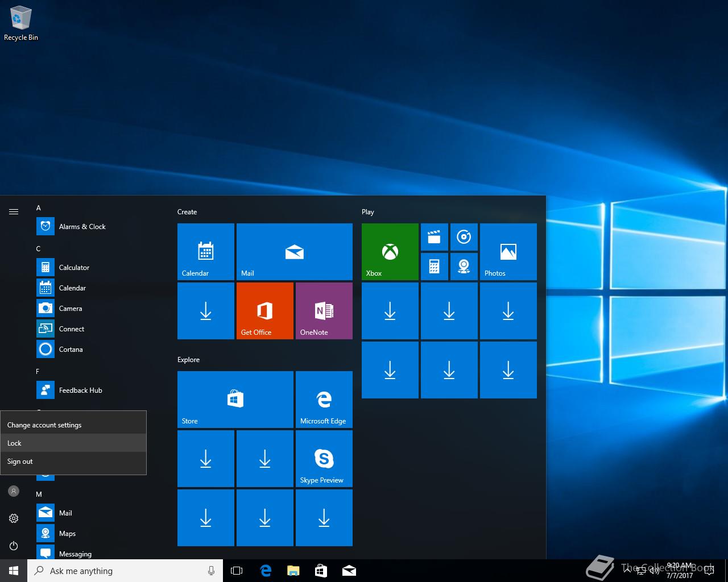This screenshot has height=582, width=728.
Task: Choose Lock from the account menu
Action: coord(73,443)
